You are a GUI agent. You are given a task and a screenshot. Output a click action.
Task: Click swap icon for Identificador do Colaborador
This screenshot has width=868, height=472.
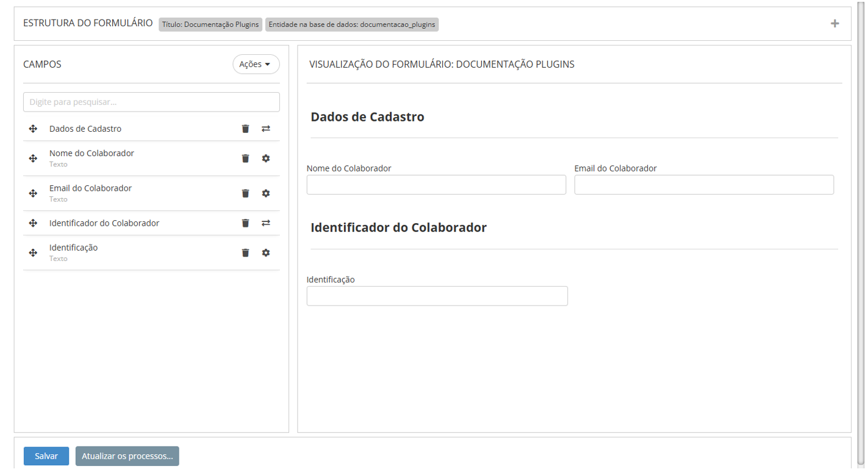[266, 223]
